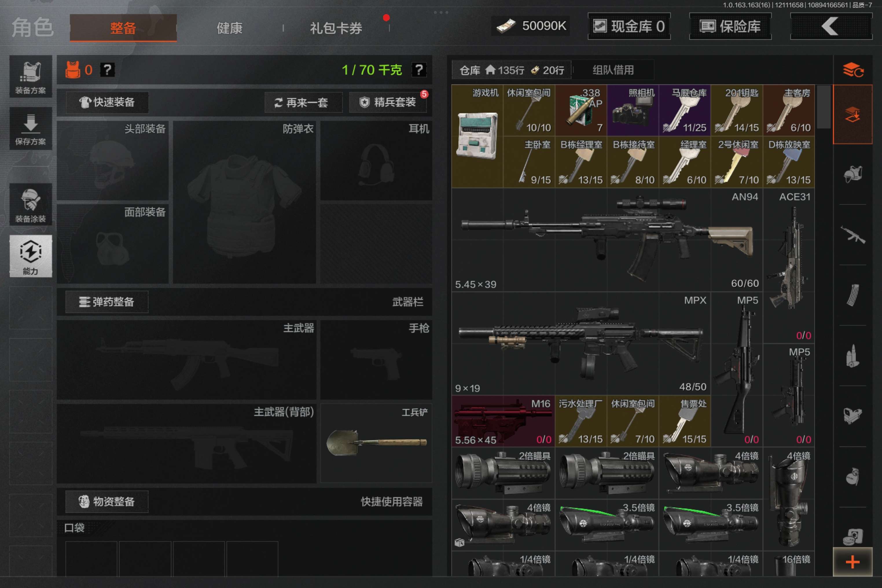Filter the warehouse by magazine icon
Image resolution: width=882 pixels, height=588 pixels.
(x=852, y=295)
